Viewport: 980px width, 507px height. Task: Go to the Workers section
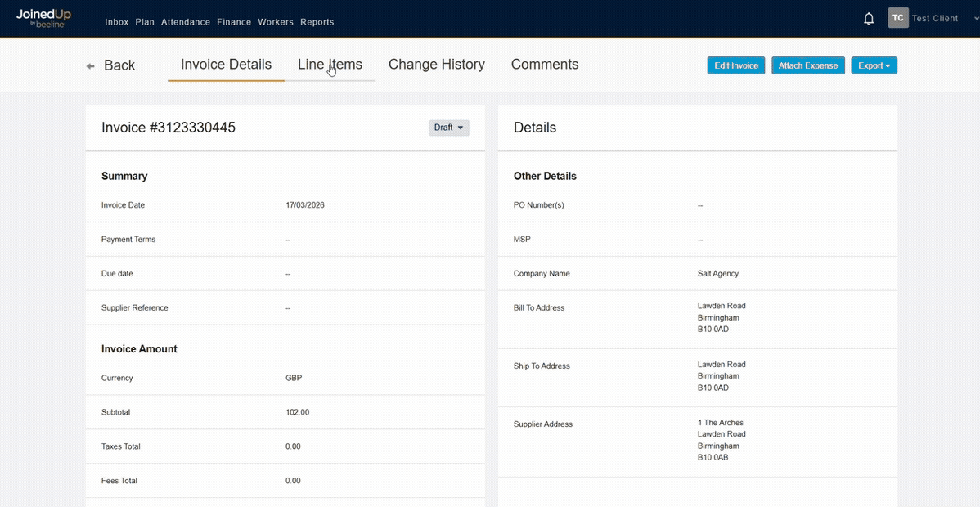tap(276, 22)
